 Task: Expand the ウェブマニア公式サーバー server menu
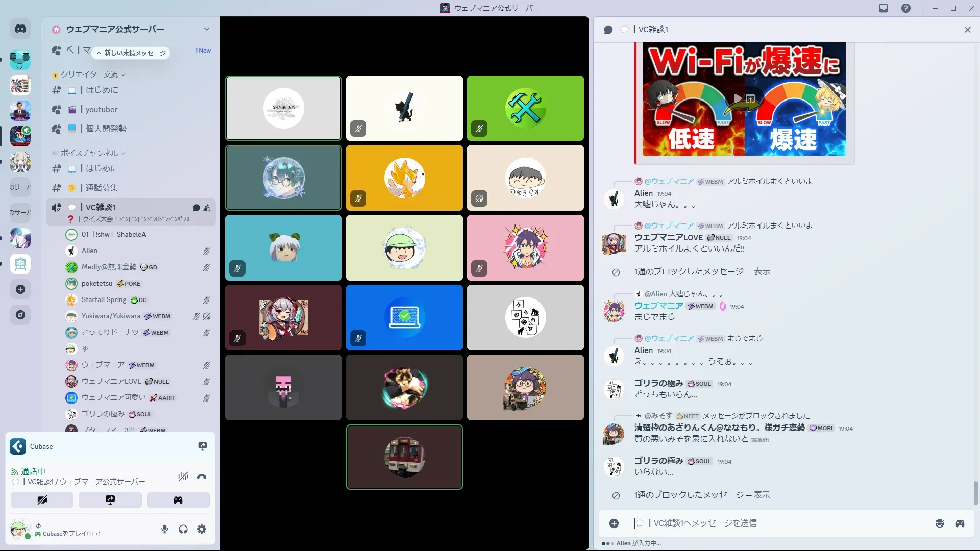(x=206, y=29)
